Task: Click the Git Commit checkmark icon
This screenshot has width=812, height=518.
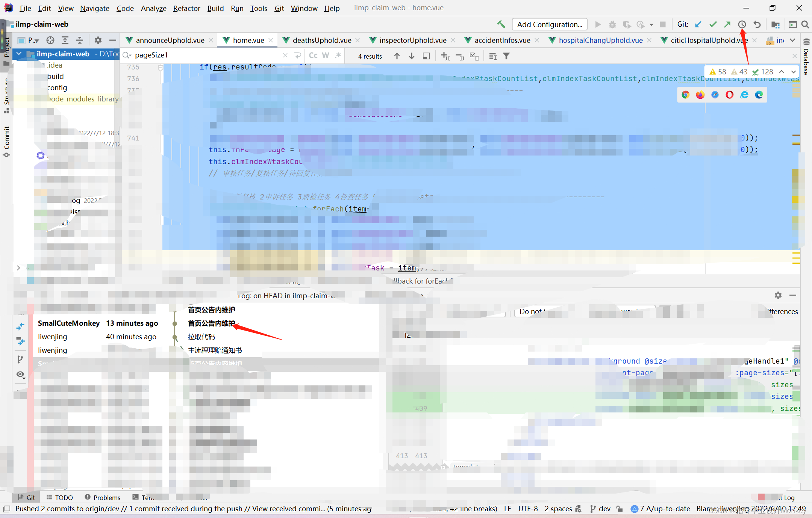Action: (713, 24)
